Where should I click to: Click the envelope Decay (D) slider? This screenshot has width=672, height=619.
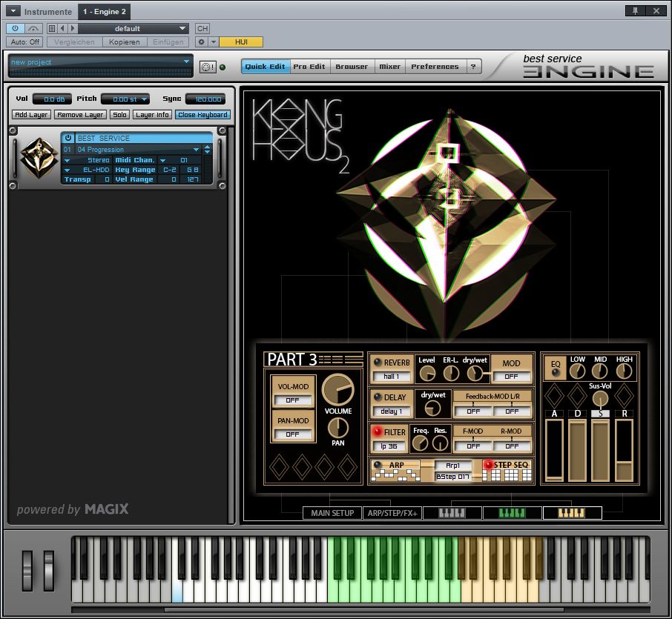tap(577, 450)
